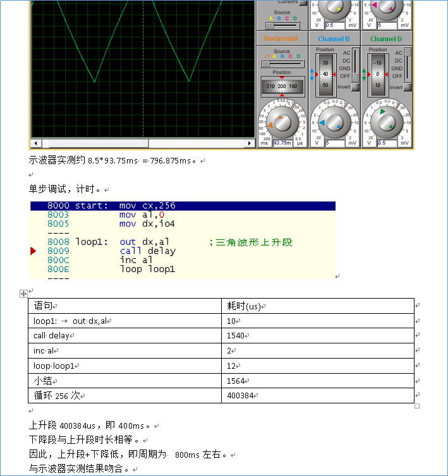Click table header cell 耗时(us)
448x476 pixels.
pos(318,306)
